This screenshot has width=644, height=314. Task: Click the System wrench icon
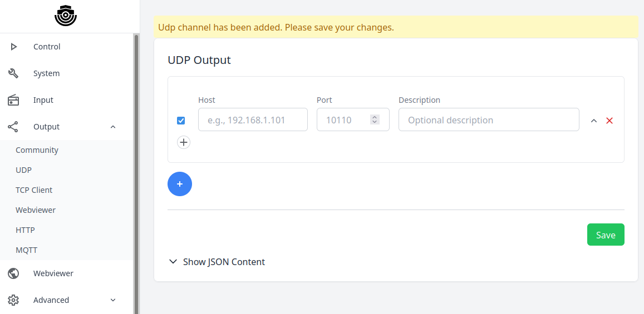click(13, 73)
